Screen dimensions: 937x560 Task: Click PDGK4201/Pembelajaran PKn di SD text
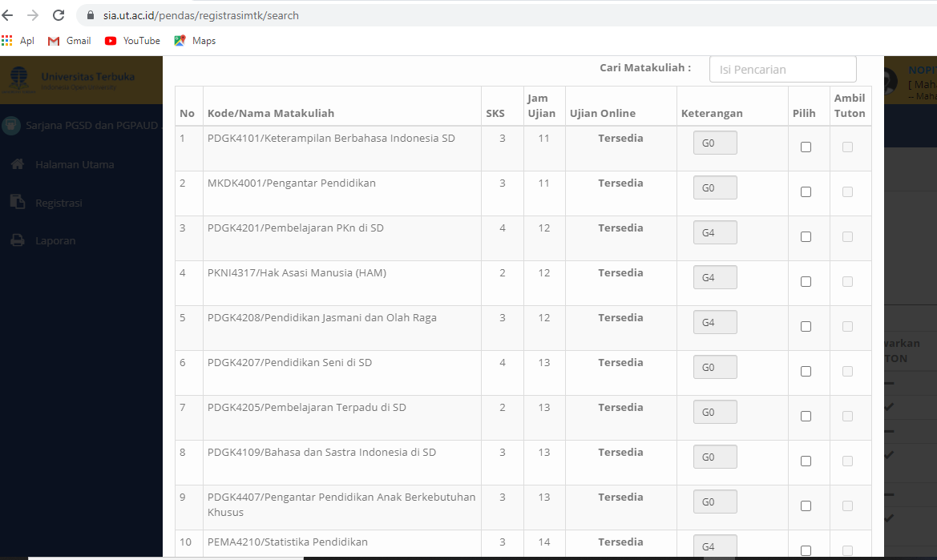click(295, 228)
